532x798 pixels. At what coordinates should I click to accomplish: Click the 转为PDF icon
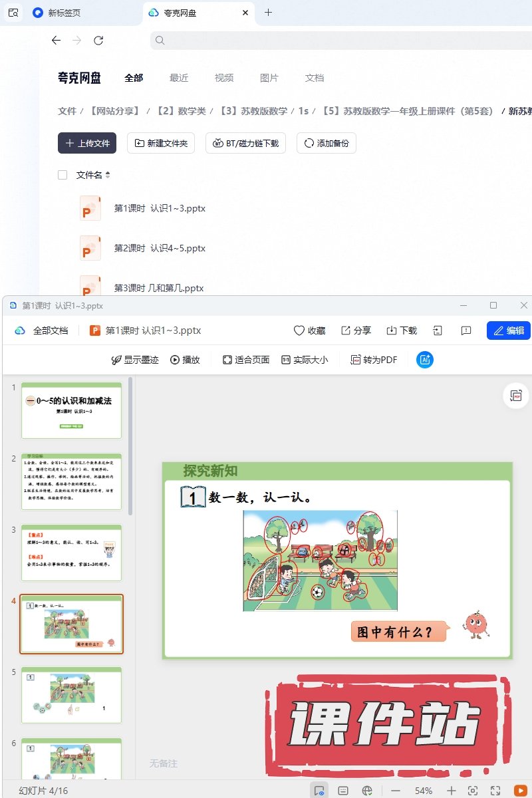click(x=356, y=360)
